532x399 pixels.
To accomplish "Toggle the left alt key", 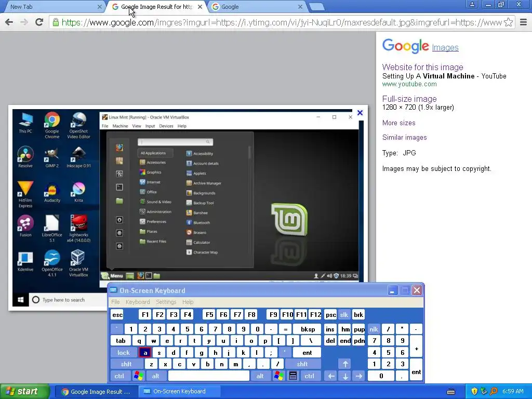I will tap(155, 376).
